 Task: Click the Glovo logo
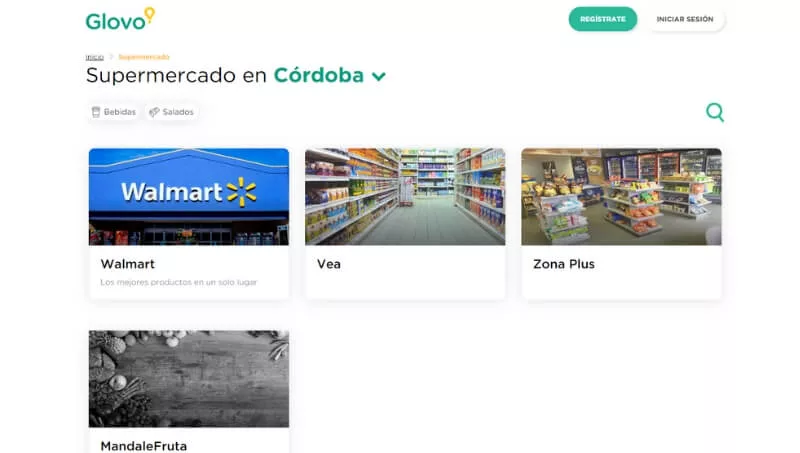[x=120, y=19]
